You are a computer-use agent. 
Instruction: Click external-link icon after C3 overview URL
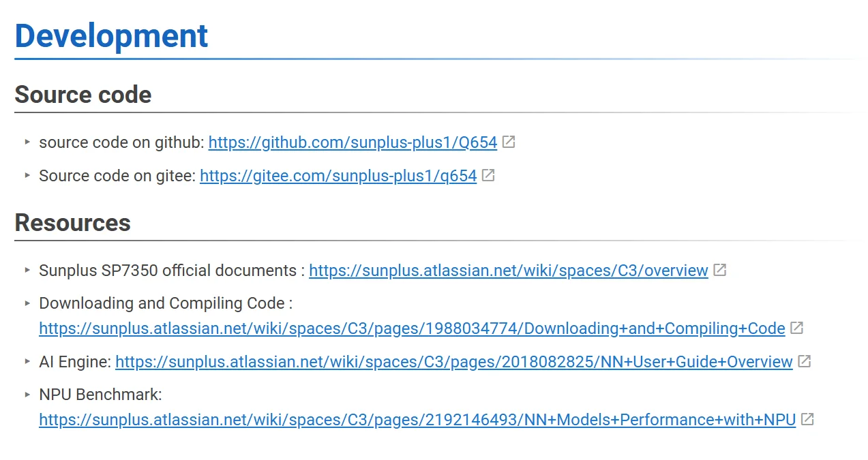[720, 271]
